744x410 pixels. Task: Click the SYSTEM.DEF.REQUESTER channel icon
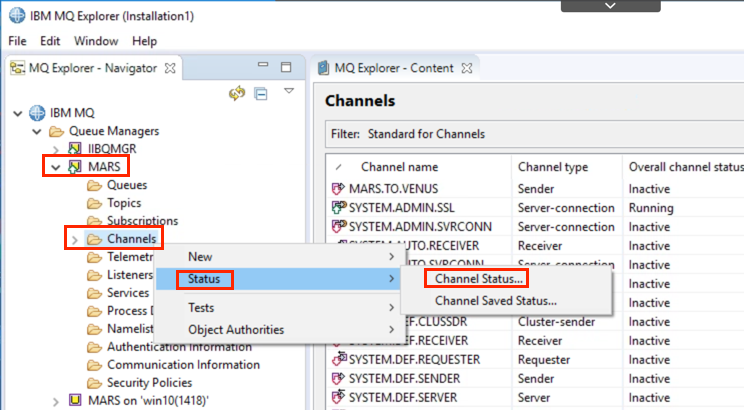[339, 359]
